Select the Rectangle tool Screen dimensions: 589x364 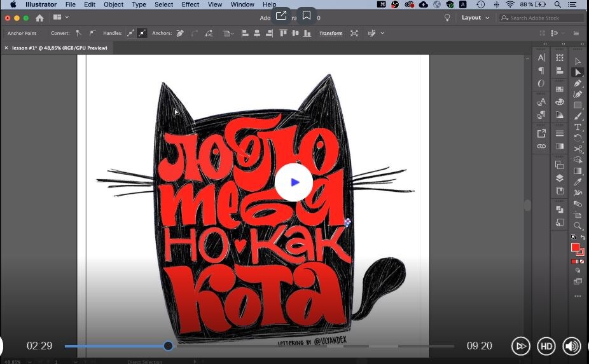[x=578, y=105]
